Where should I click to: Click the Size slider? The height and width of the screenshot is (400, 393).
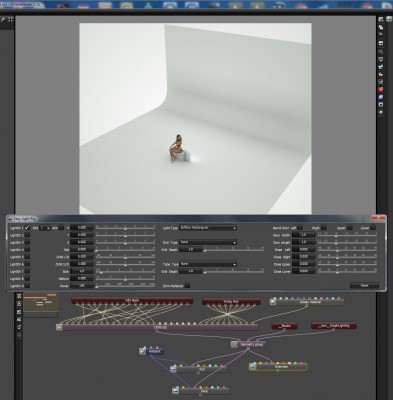click(x=126, y=271)
